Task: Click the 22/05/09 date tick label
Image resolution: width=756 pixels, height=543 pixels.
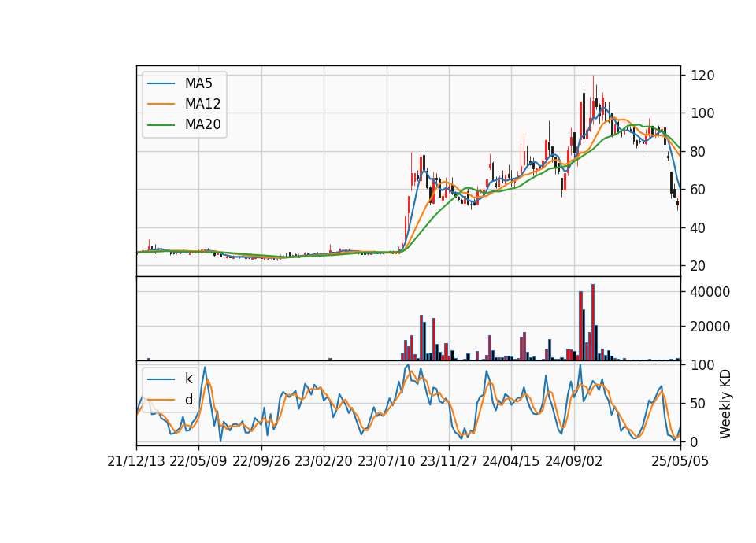Action: coord(198,461)
